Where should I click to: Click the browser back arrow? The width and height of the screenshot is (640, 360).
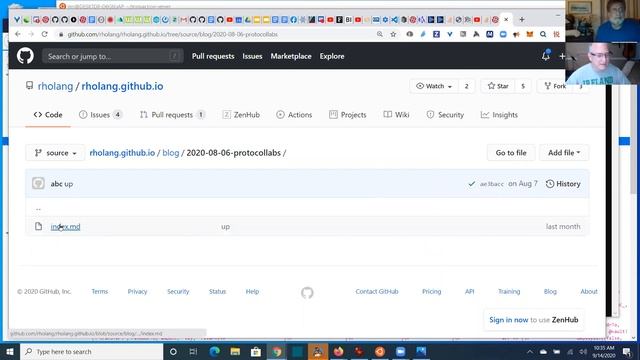click(18, 34)
